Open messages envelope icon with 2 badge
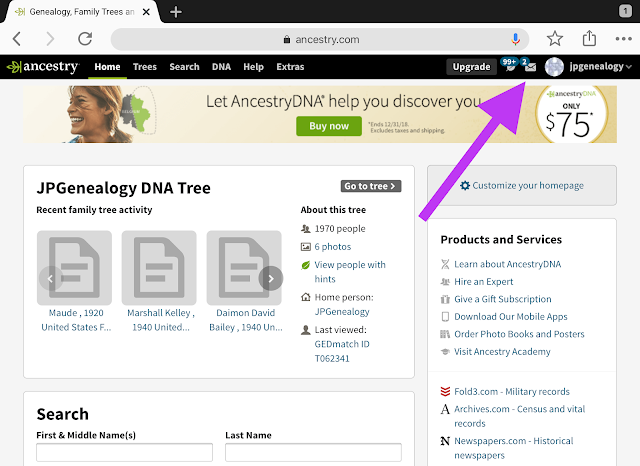640x466 pixels. point(529,66)
